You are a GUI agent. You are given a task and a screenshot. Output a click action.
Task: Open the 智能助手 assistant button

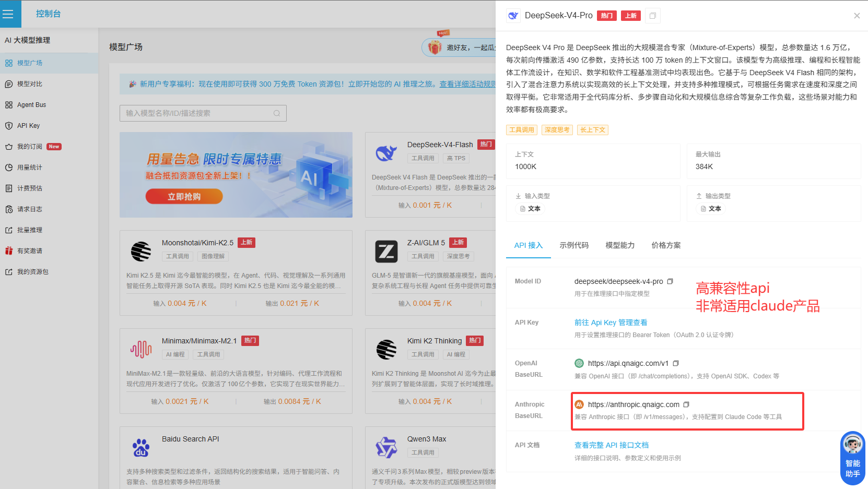tap(852, 458)
